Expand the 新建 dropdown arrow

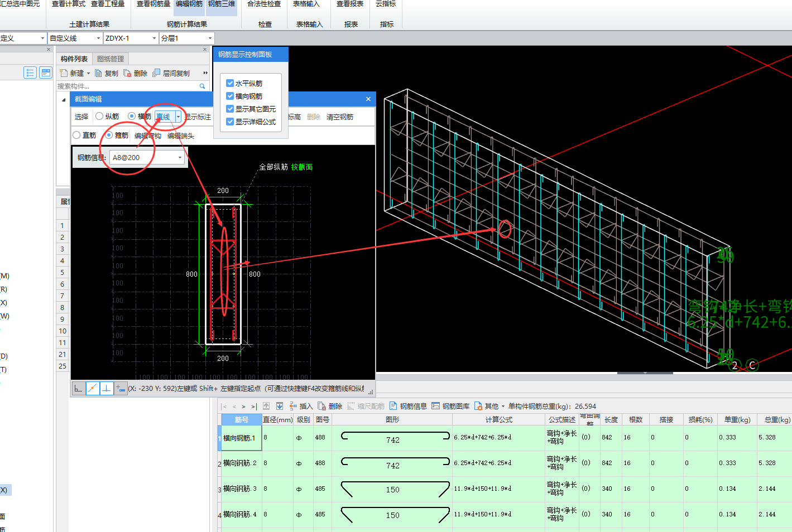(x=88, y=74)
